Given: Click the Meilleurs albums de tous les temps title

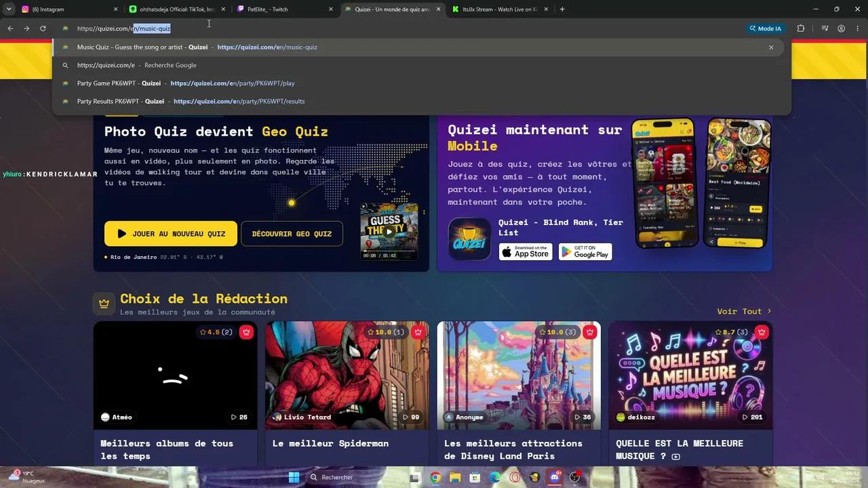Looking at the screenshot, I should [x=167, y=449].
